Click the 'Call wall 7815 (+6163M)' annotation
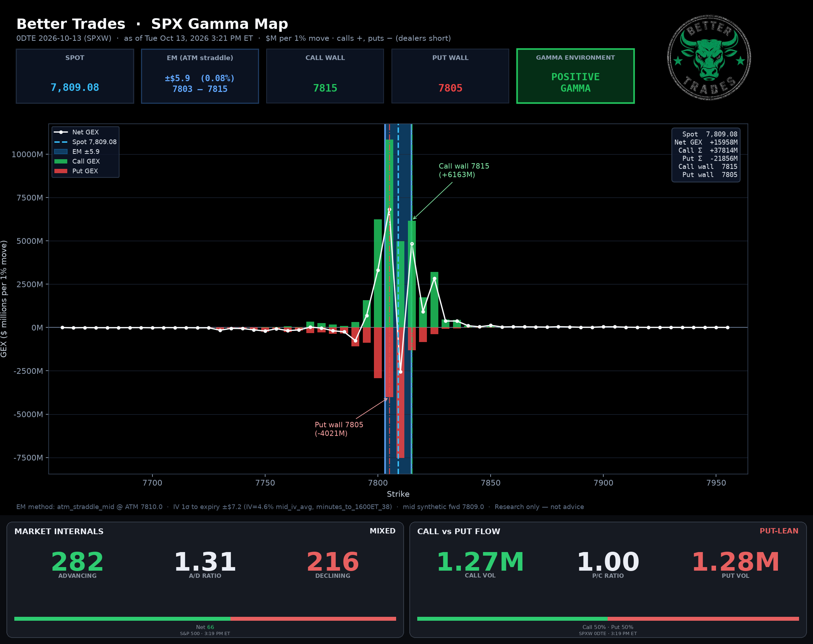This screenshot has width=813, height=644. [464, 170]
